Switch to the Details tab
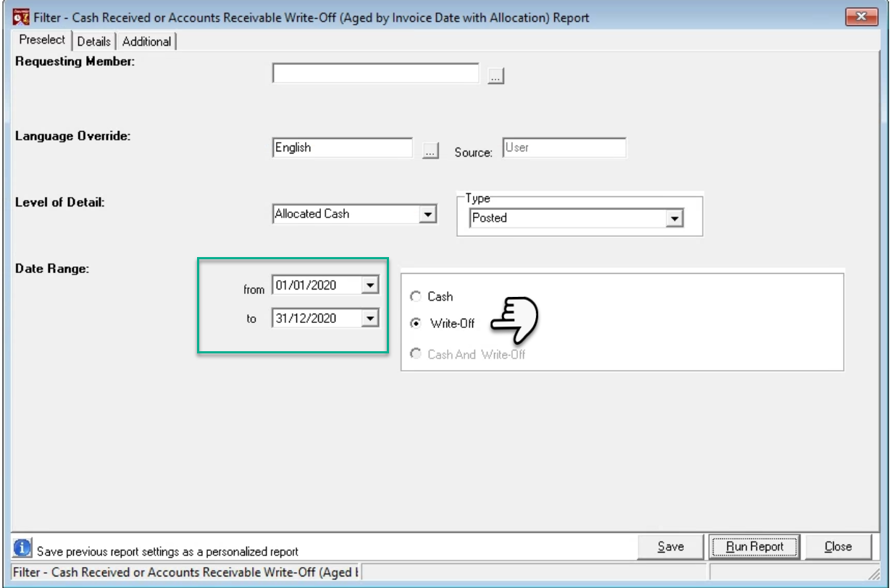Image resolution: width=891 pixels, height=588 pixels. pos(93,41)
